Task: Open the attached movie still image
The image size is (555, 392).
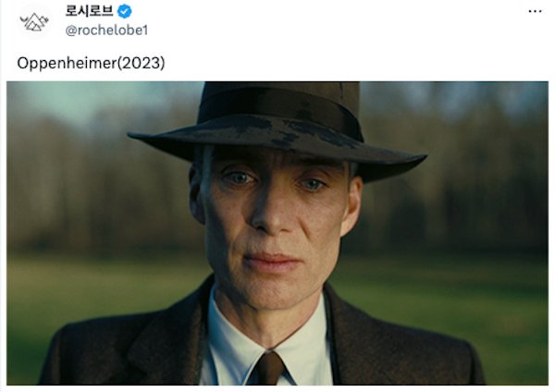Action: click(x=277, y=233)
